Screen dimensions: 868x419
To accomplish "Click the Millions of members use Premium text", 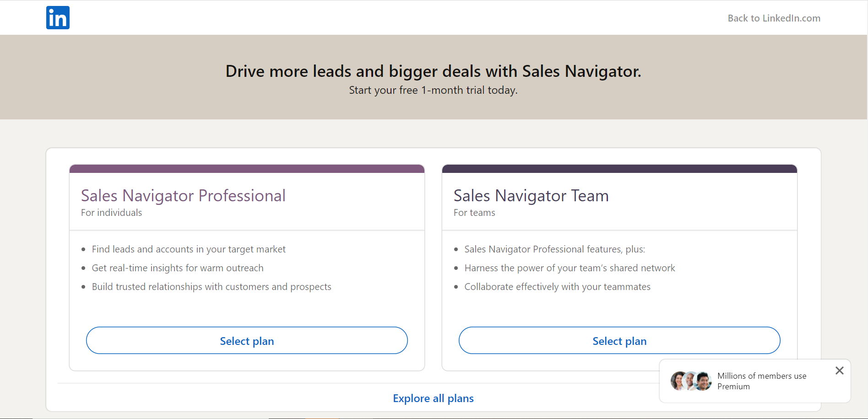I will click(x=762, y=381).
